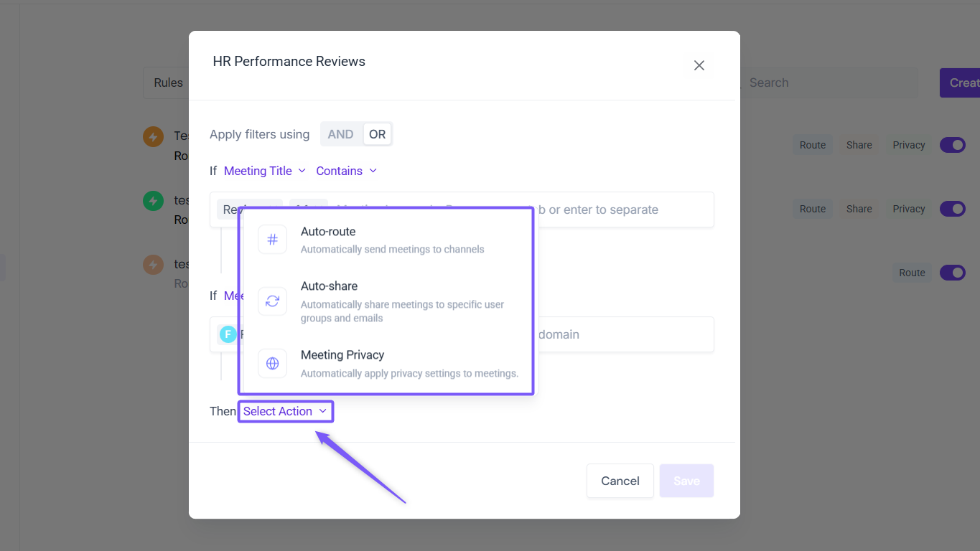Click the orange lightning rule icon

pos(153,136)
